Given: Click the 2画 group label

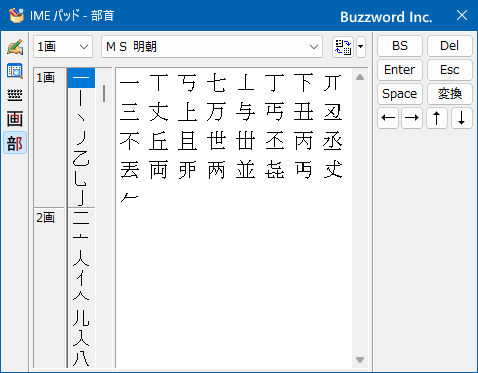Looking at the screenshot, I should click(x=46, y=218).
